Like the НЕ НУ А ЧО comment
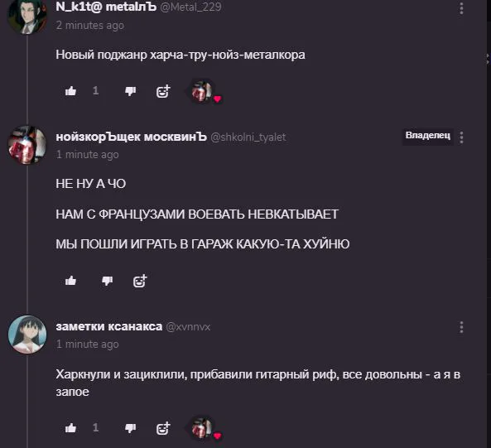The width and height of the screenshot is (491, 448). pyautogui.click(x=70, y=281)
